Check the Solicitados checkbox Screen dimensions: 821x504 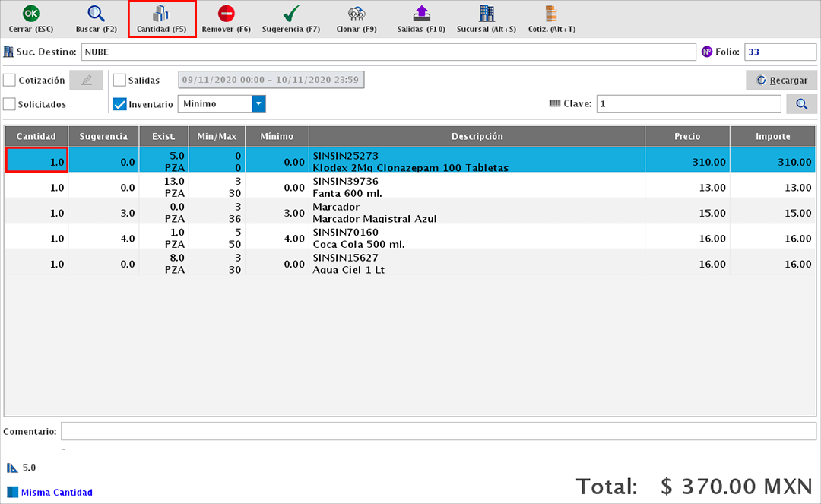pyautogui.click(x=10, y=104)
